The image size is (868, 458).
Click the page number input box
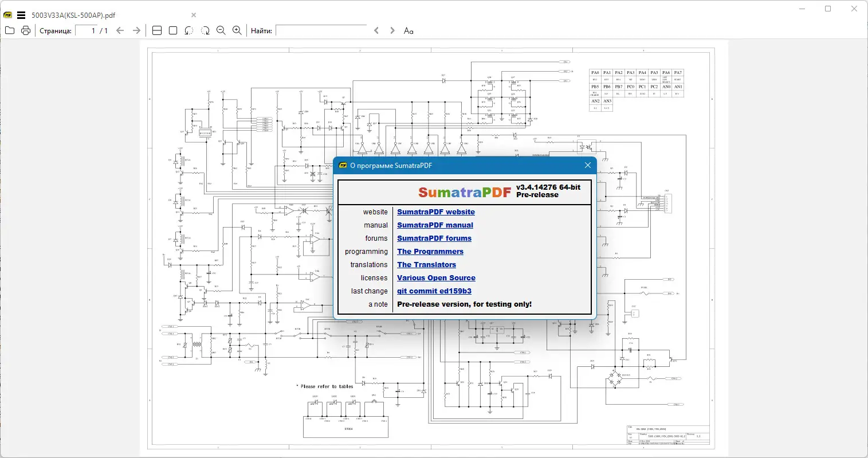click(x=92, y=30)
